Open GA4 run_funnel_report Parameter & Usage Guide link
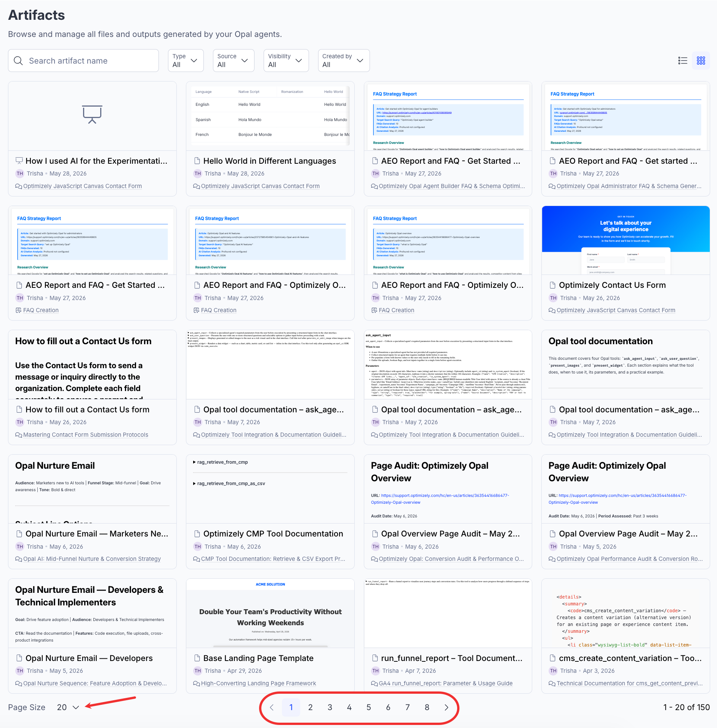Image resolution: width=717 pixels, height=728 pixels. point(446,683)
